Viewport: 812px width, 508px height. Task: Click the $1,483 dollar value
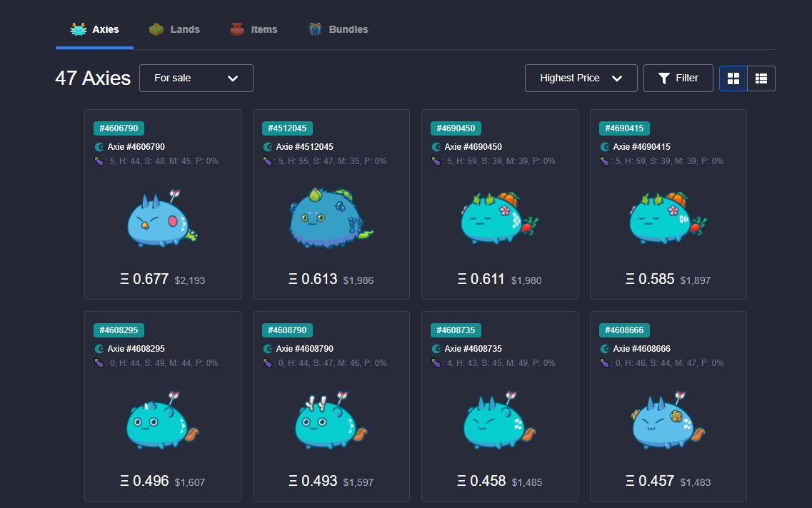[696, 482]
